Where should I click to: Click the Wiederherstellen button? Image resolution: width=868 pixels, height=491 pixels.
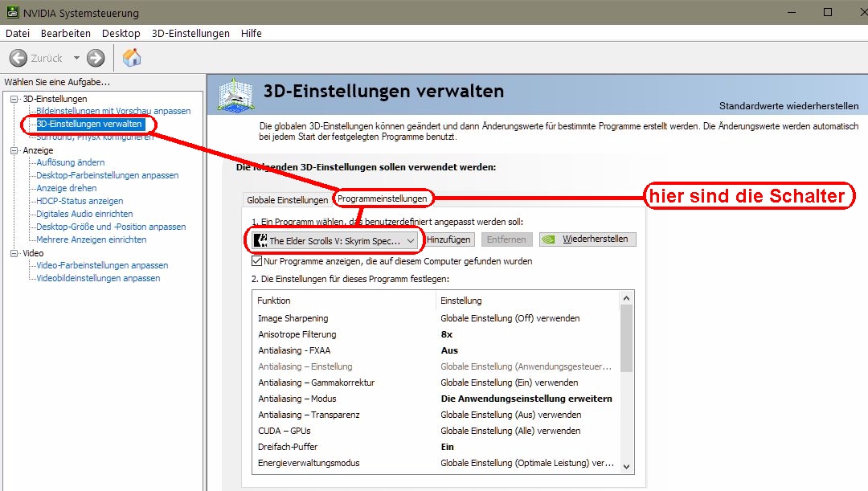point(588,239)
